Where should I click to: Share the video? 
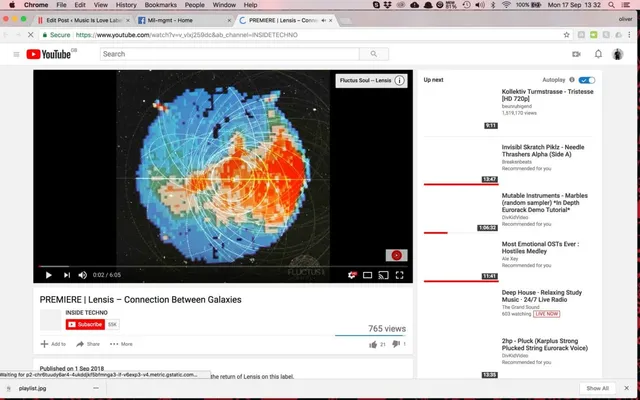pyautogui.click(x=88, y=344)
